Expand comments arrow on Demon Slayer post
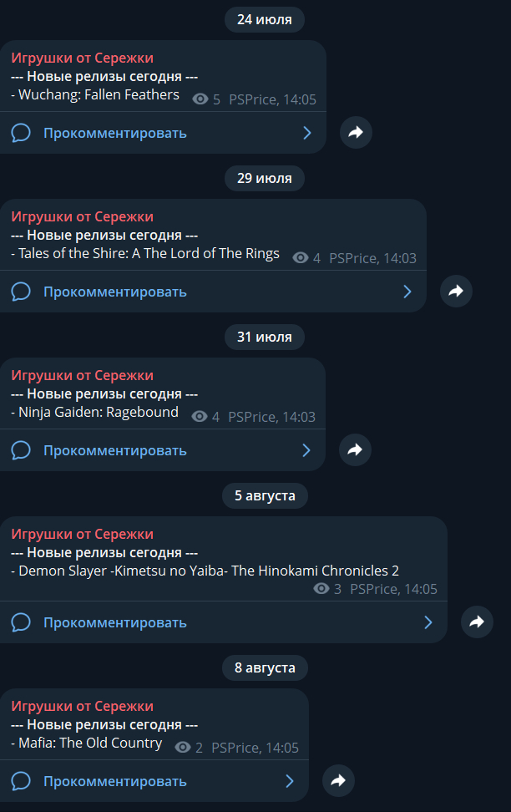 pos(428,622)
